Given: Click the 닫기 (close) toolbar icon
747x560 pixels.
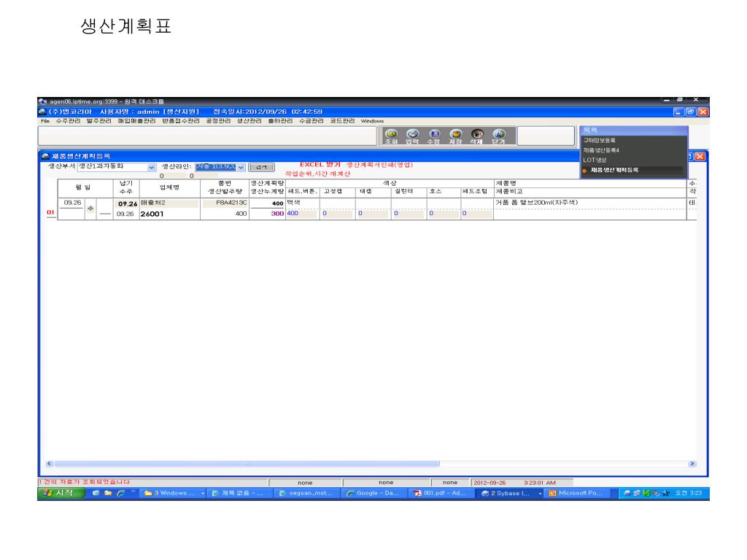Looking at the screenshot, I should (x=498, y=136).
